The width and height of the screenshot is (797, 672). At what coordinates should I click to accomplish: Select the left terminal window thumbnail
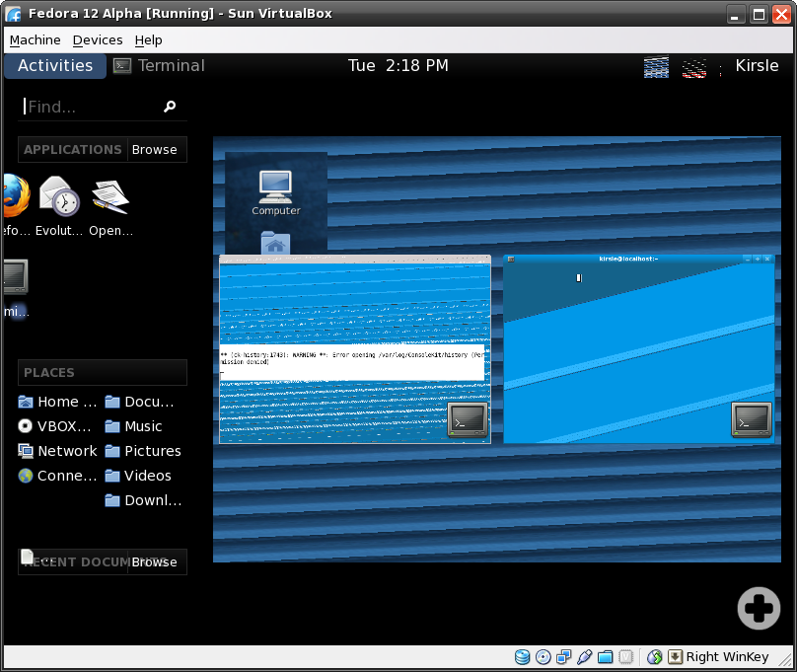tap(355, 349)
